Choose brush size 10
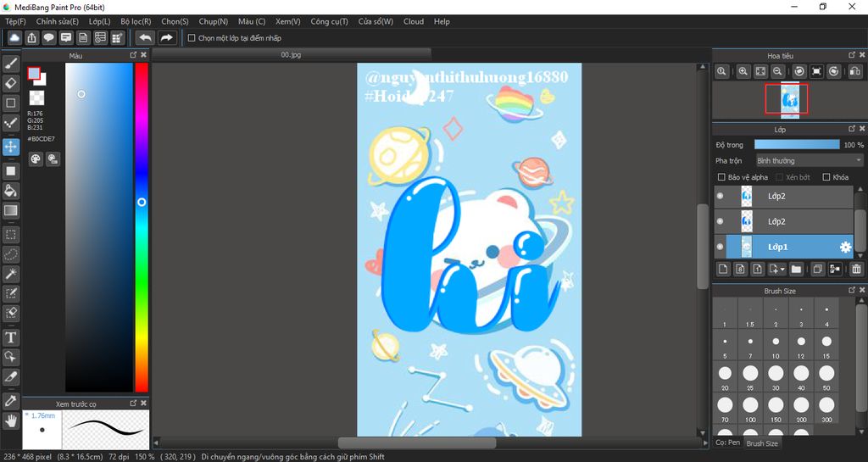This screenshot has height=462, width=868. pyautogui.click(x=776, y=345)
